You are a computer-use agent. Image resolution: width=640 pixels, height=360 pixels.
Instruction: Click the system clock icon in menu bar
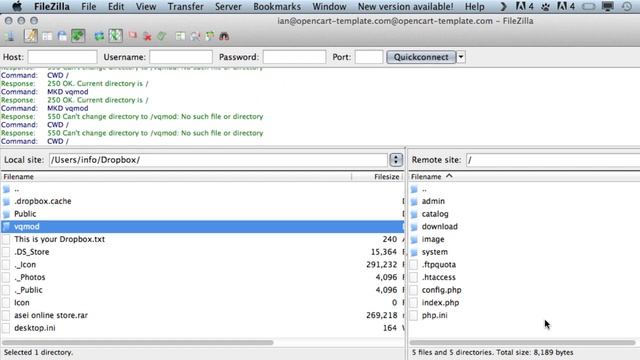point(627,7)
